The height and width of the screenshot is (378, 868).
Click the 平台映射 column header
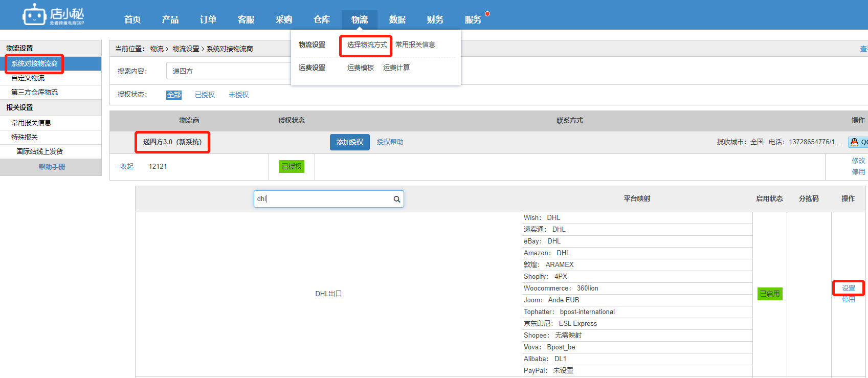click(637, 198)
